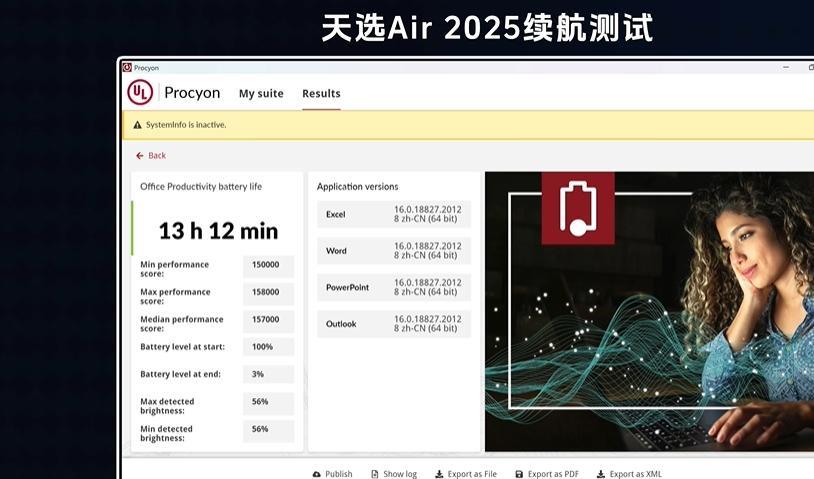Viewport: 814px width, 479px height.
Task: Click the Min performance score label
Action: coord(174,269)
